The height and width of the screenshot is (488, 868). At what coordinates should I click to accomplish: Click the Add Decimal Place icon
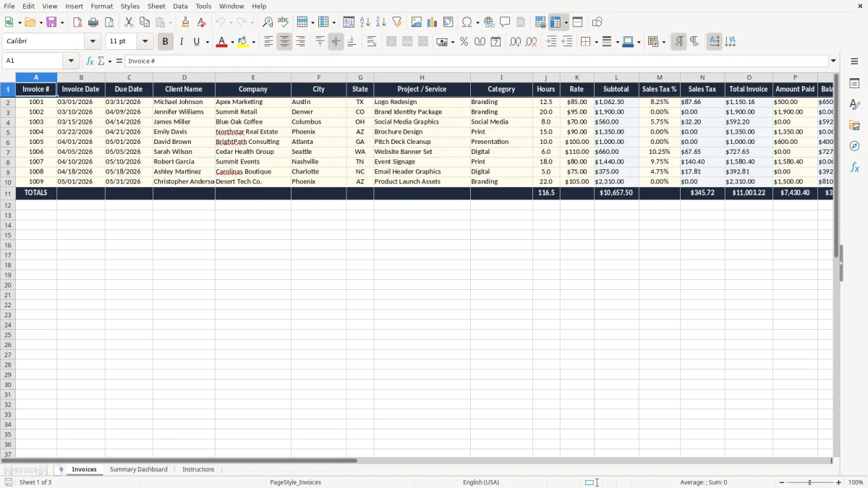515,42
